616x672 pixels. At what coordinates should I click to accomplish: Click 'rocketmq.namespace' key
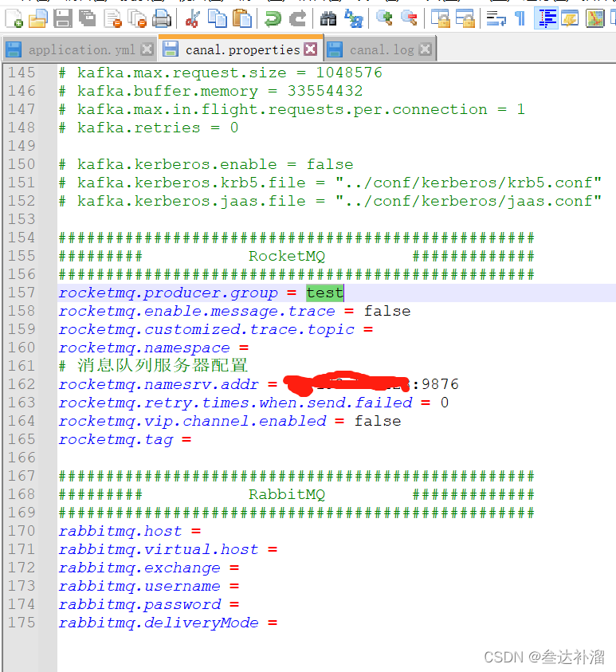point(144,348)
